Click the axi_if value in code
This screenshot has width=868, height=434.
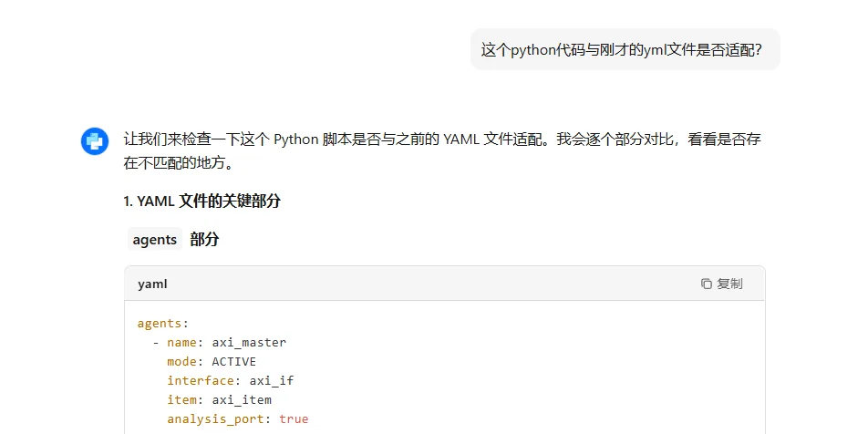pos(272,381)
